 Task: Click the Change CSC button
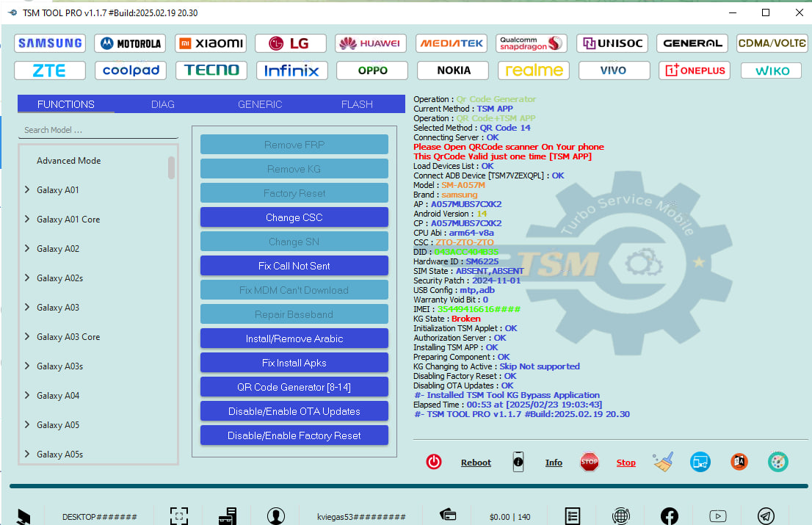tap(294, 217)
